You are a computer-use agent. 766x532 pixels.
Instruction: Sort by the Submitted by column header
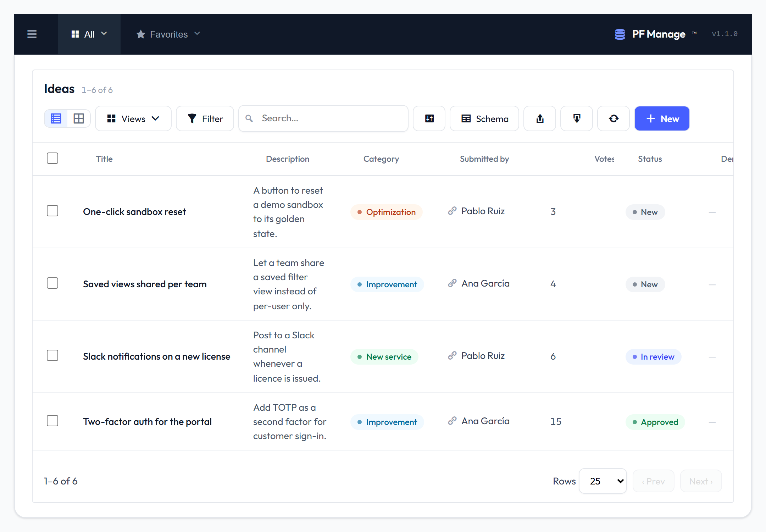click(484, 159)
